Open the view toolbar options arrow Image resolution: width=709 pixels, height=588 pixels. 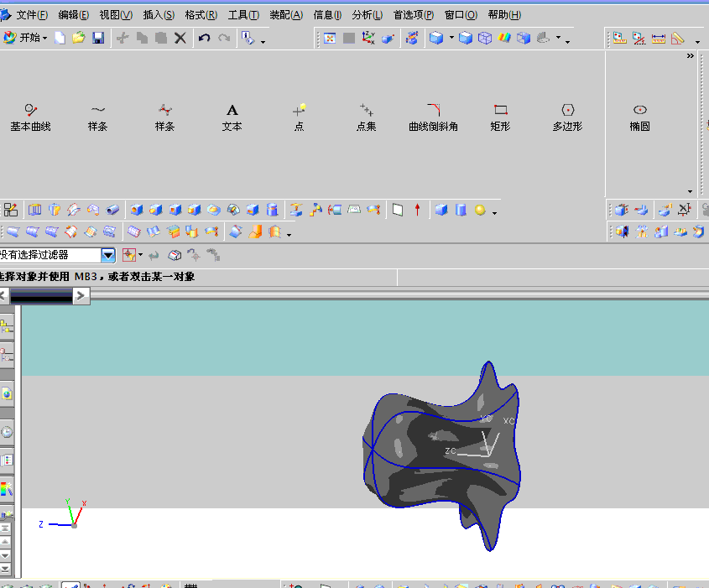567,42
